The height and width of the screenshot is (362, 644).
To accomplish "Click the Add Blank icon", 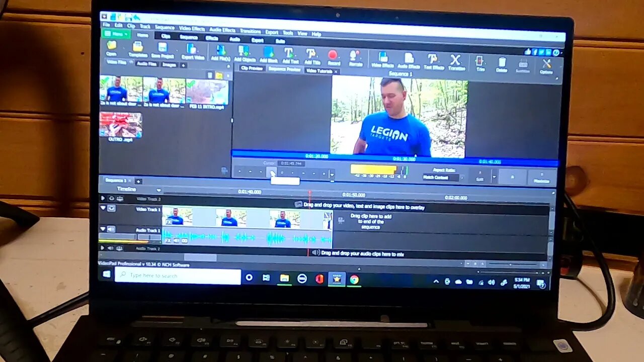I will (268, 54).
